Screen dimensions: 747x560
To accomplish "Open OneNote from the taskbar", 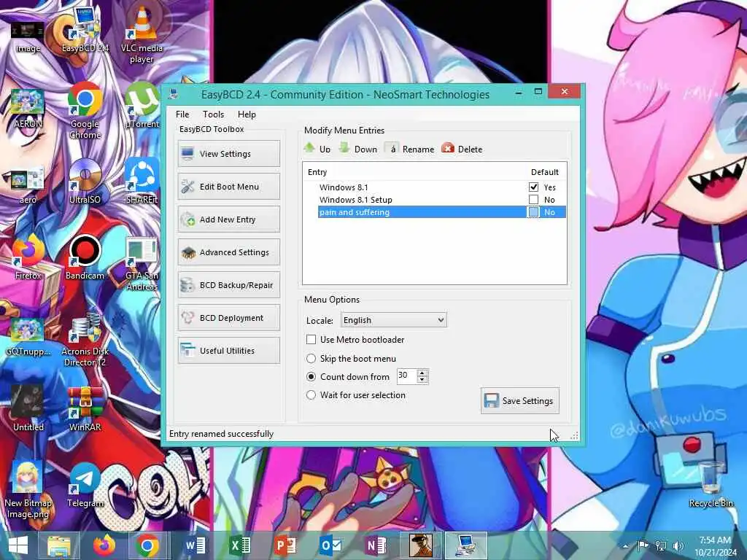I will 375,545.
